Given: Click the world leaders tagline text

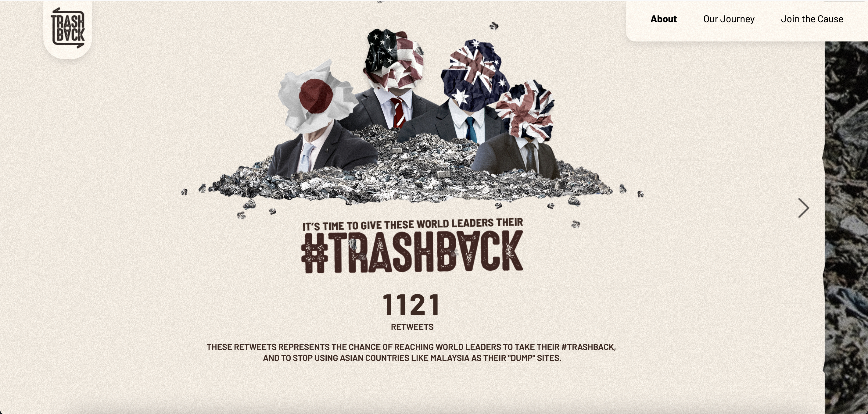Looking at the screenshot, I should coord(413,224).
